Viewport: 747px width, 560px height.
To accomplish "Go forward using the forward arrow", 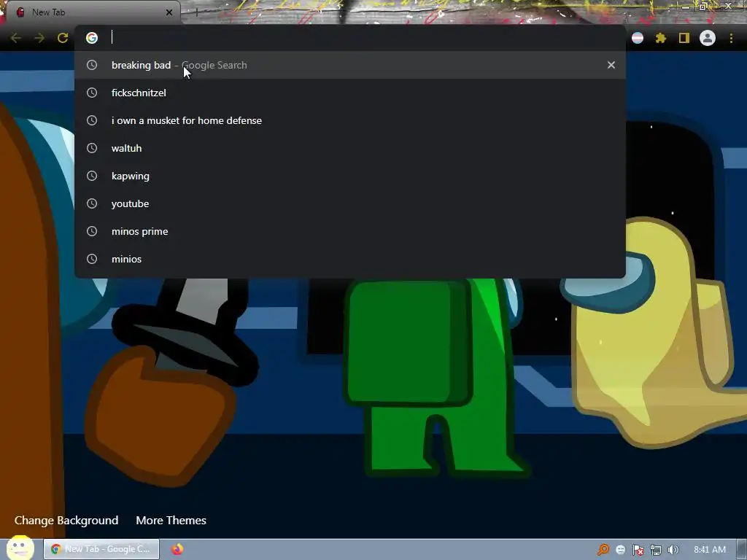I will pyautogui.click(x=39, y=38).
